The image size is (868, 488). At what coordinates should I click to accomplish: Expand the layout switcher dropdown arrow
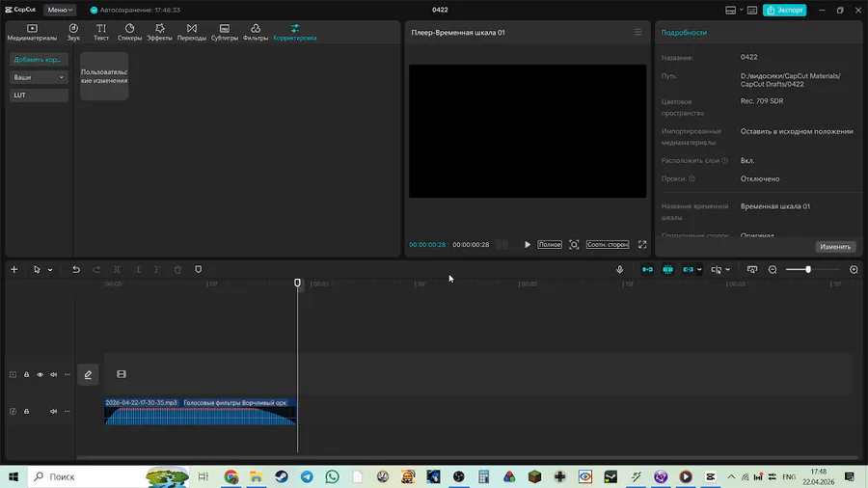click(741, 10)
